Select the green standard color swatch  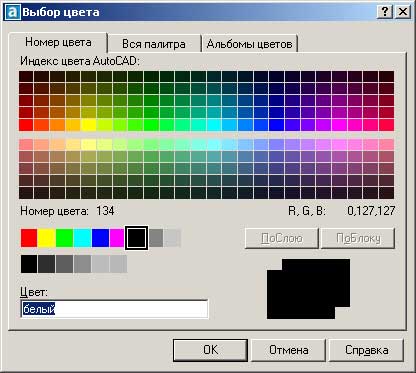point(64,238)
